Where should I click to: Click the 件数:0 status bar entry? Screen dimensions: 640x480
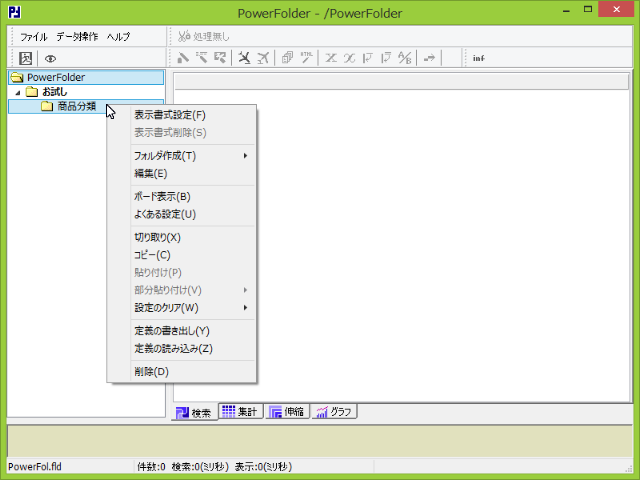point(151,467)
